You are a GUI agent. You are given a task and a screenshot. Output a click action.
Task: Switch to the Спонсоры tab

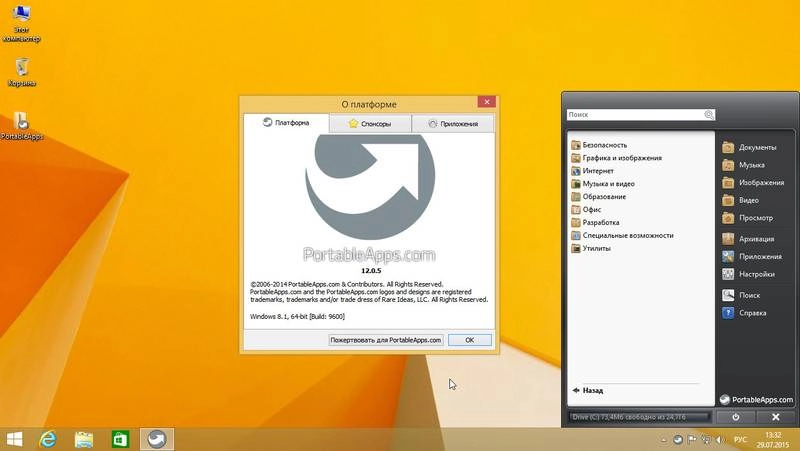(370, 123)
